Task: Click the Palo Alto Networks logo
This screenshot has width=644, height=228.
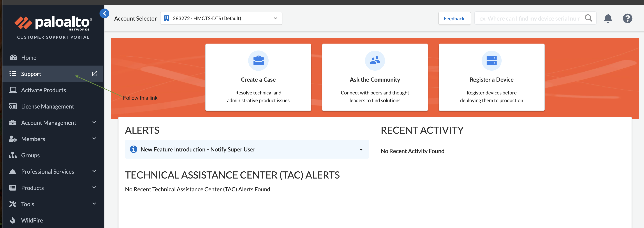Action: [53, 23]
